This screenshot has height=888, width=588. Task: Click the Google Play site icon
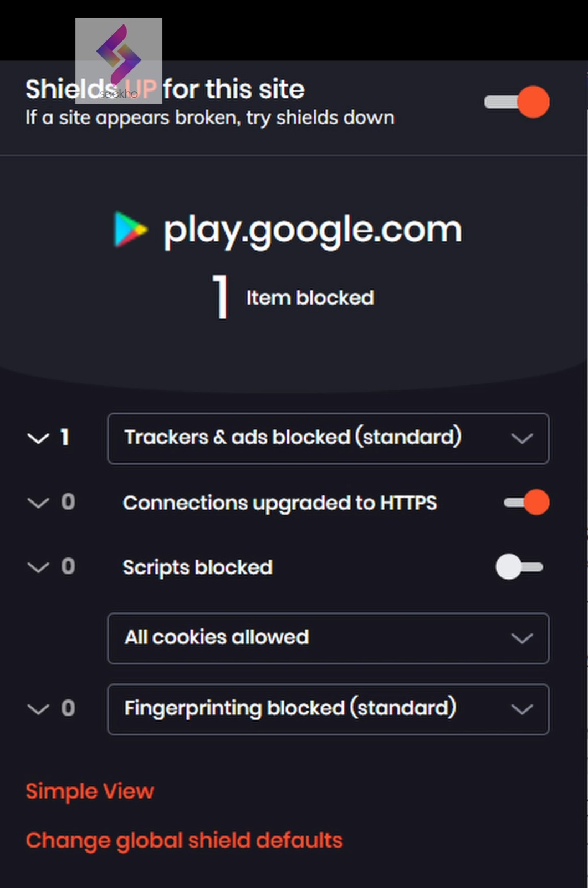click(131, 229)
